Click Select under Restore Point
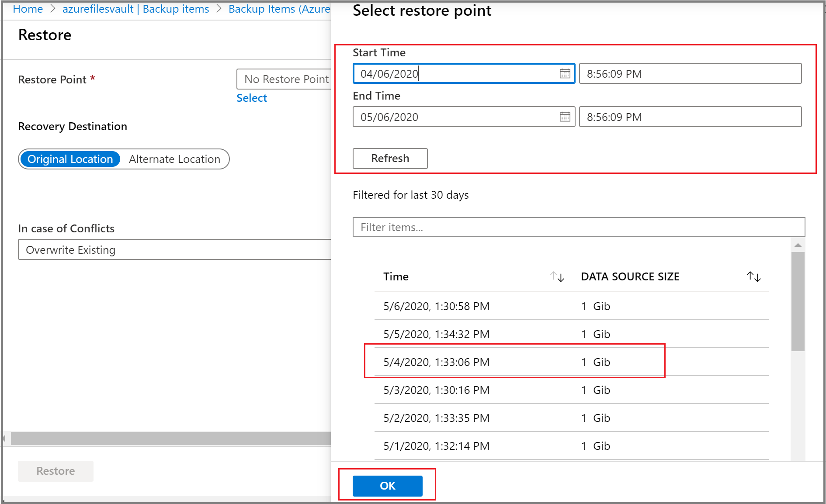This screenshot has width=826, height=504. [251, 98]
